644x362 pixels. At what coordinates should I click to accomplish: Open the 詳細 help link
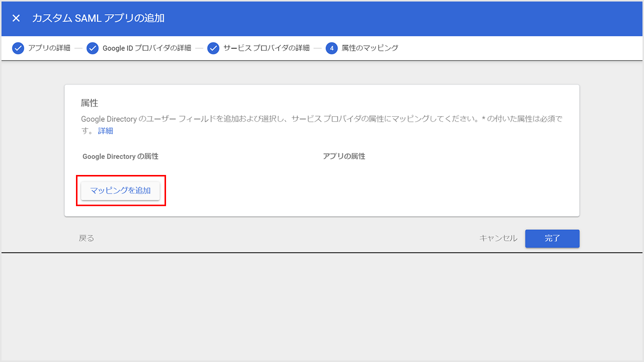pos(105,131)
